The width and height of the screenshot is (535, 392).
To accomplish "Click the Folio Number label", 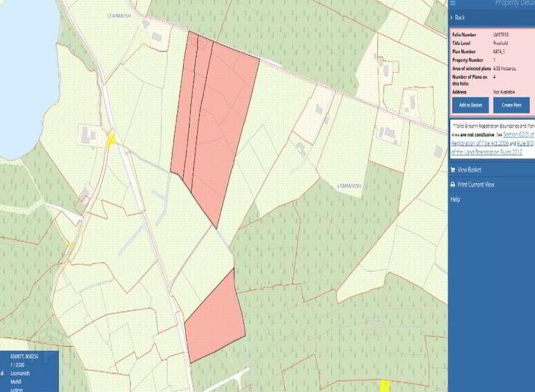I will [x=464, y=35].
